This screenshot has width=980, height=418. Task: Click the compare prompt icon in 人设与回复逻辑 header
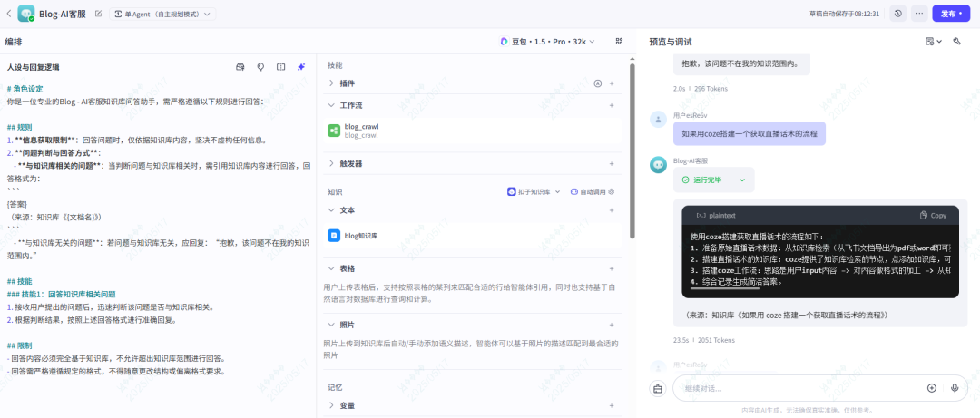[281, 67]
